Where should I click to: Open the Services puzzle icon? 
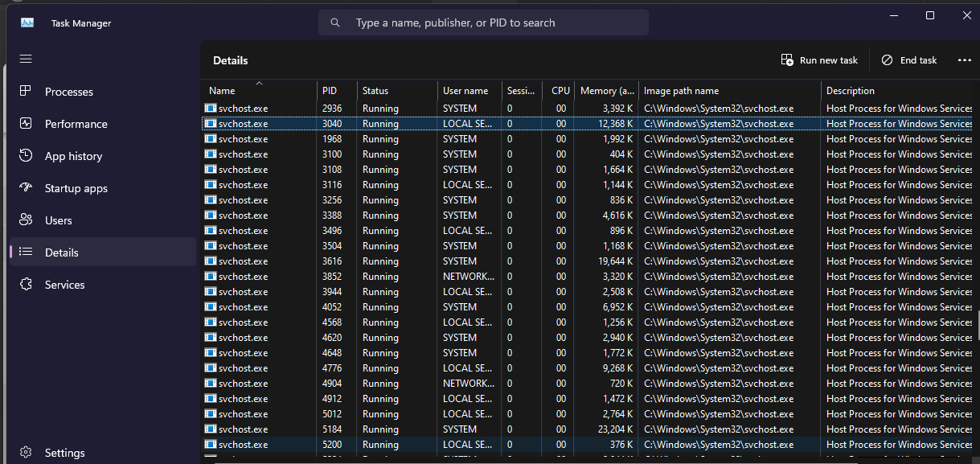click(26, 285)
